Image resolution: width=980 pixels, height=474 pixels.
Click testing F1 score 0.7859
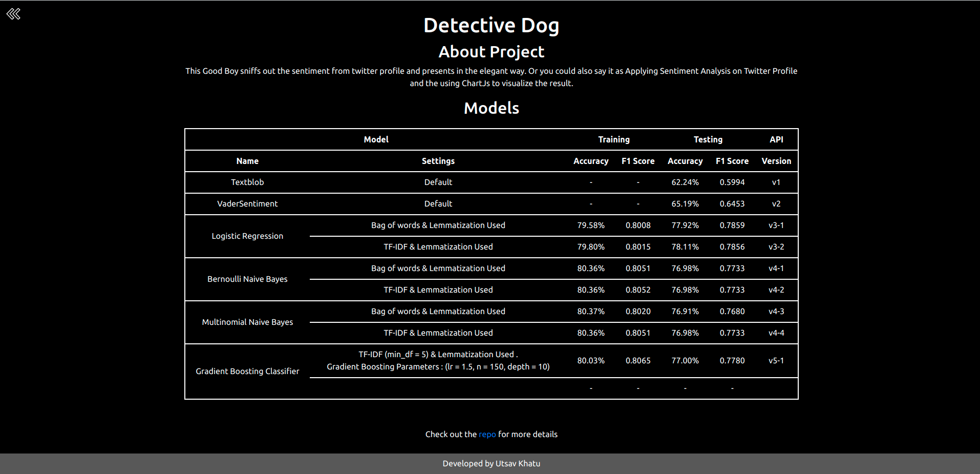click(732, 225)
